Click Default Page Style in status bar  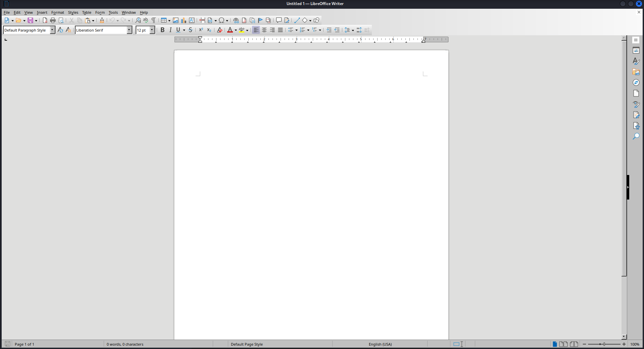[x=247, y=344]
